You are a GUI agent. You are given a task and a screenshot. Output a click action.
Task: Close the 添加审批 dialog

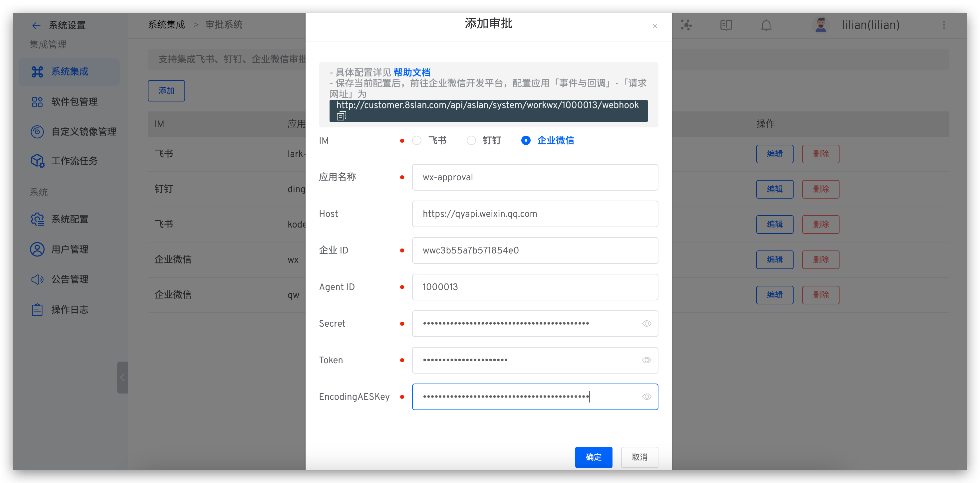pyautogui.click(x=655, y=26)
